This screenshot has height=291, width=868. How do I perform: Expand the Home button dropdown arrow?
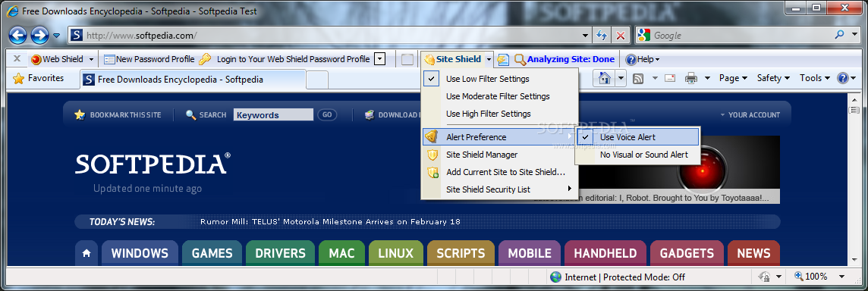click(621, 79)
